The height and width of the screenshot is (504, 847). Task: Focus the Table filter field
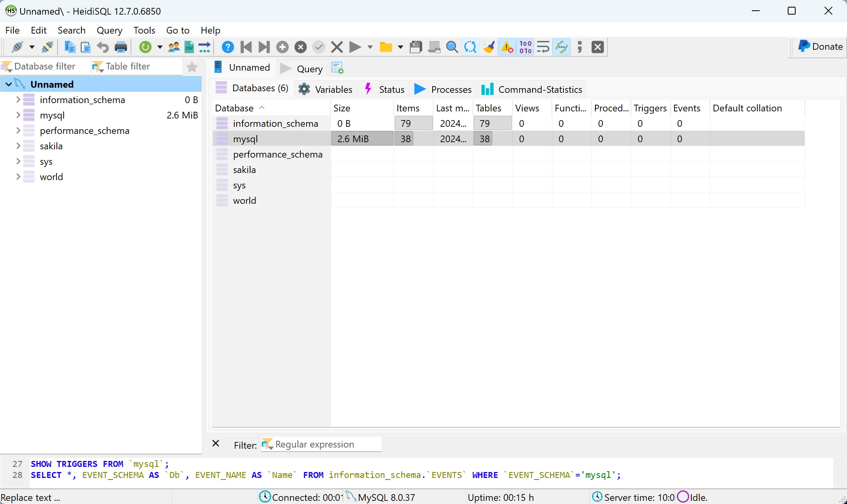pos(137,66)
